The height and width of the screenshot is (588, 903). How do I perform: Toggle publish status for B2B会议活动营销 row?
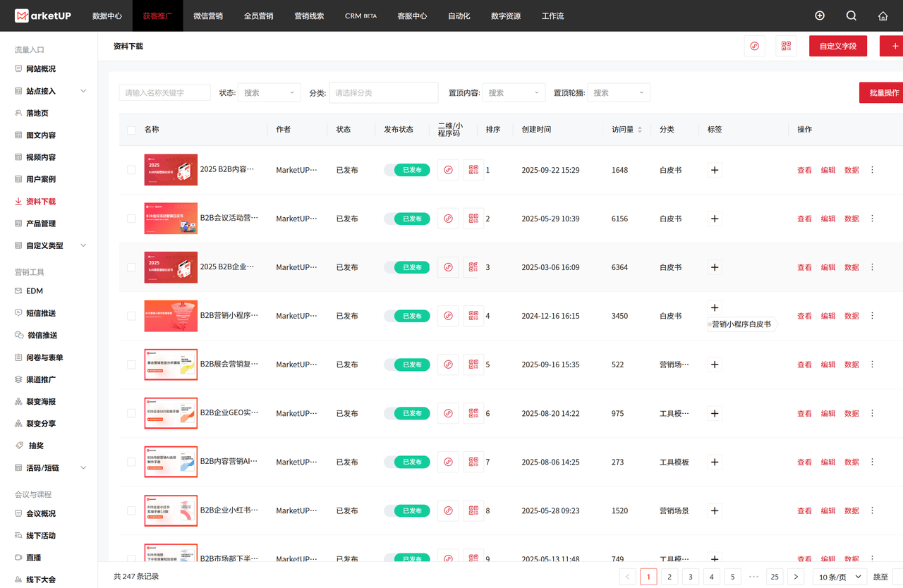pos(407,219)
